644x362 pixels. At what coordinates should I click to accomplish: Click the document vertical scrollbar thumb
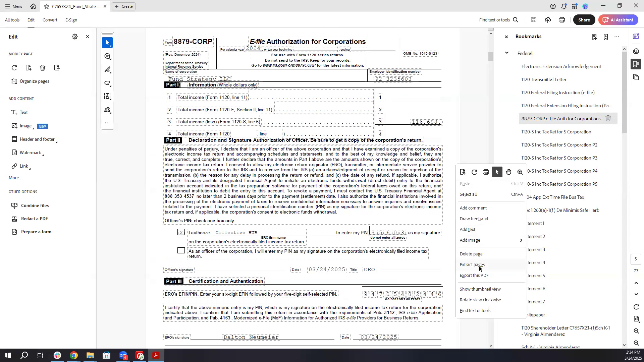click(491, 57)
